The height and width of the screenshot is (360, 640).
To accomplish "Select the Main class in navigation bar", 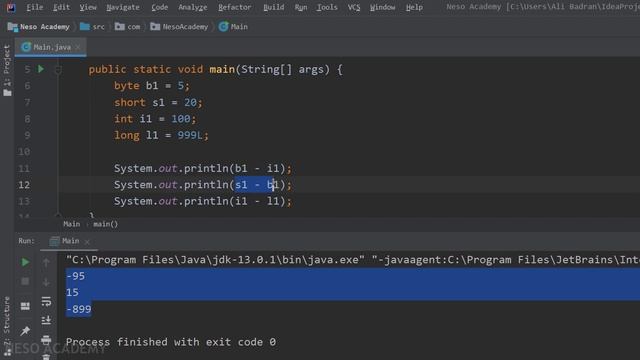I will 233,27.
